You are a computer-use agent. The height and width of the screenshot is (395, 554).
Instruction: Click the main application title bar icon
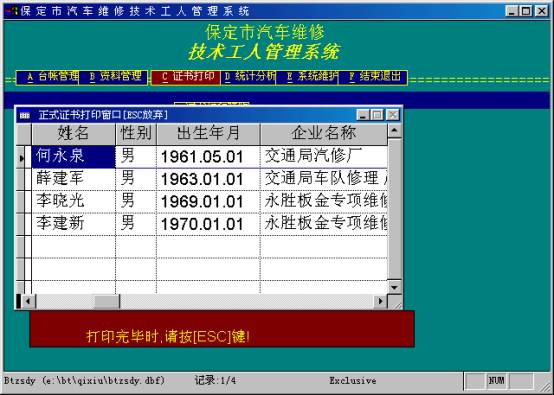point(12,11)
